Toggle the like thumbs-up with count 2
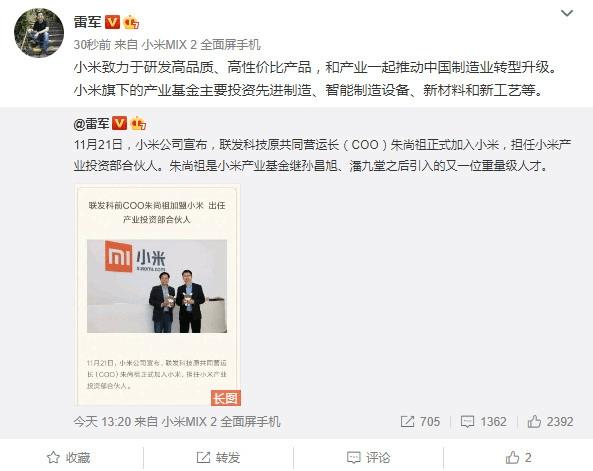Viewport: 593px width, 471px height. tap(518, 457)
